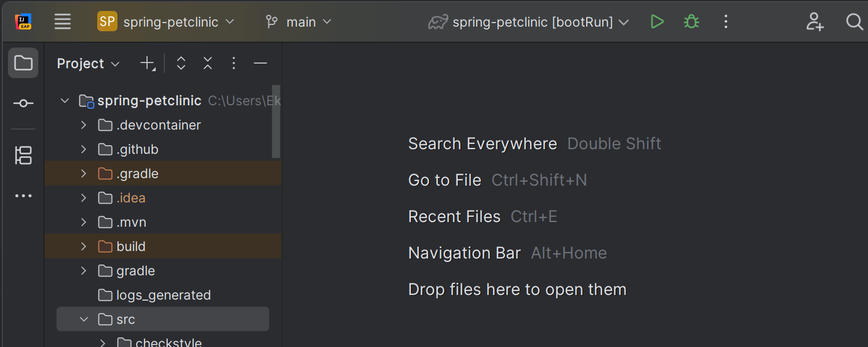Collapse all nodes in the Project tree
The width and height of the screenshot is (868, 347).
pyautogui.click(x=207, y=63)
